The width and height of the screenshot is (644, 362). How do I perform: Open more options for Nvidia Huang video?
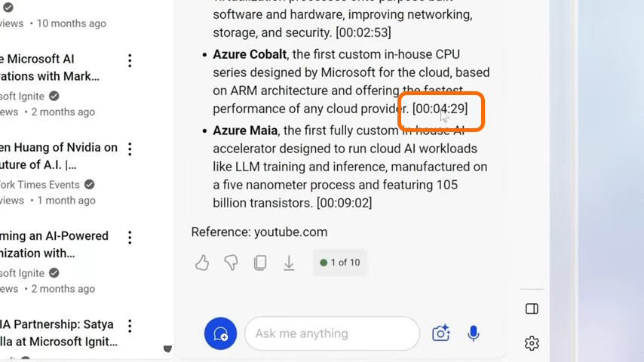tap(130, 149)
